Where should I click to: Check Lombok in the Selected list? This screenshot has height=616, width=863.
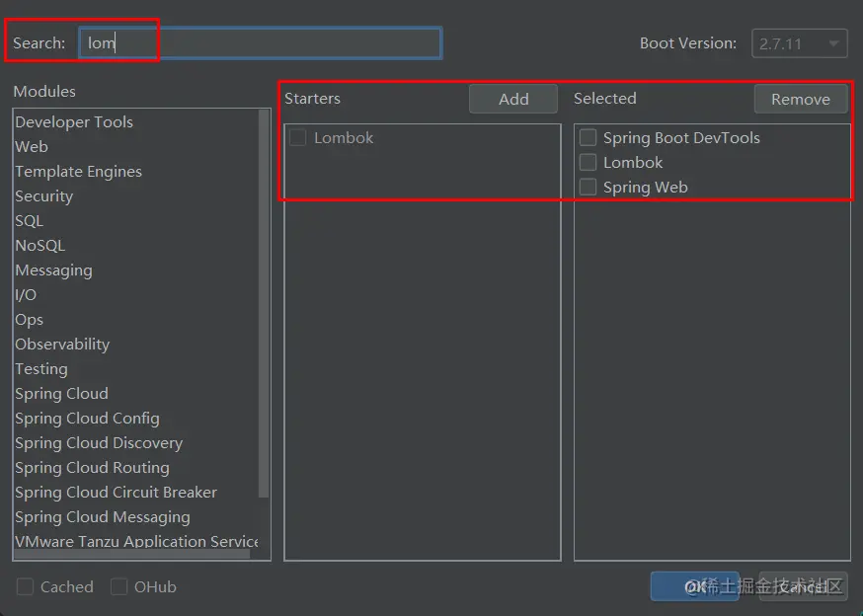pos(588,163)
